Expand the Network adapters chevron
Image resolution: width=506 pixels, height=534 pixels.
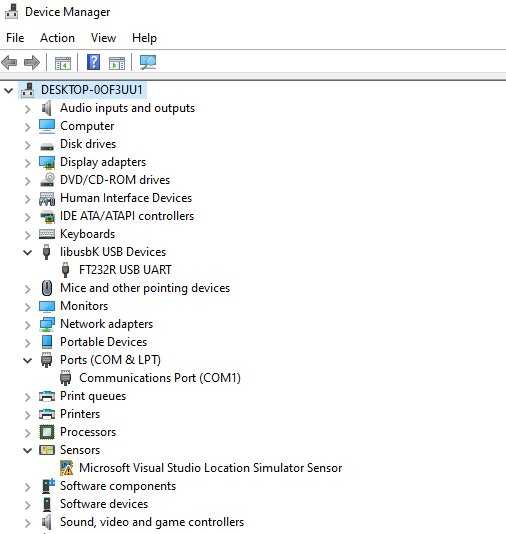pos(28,325)
